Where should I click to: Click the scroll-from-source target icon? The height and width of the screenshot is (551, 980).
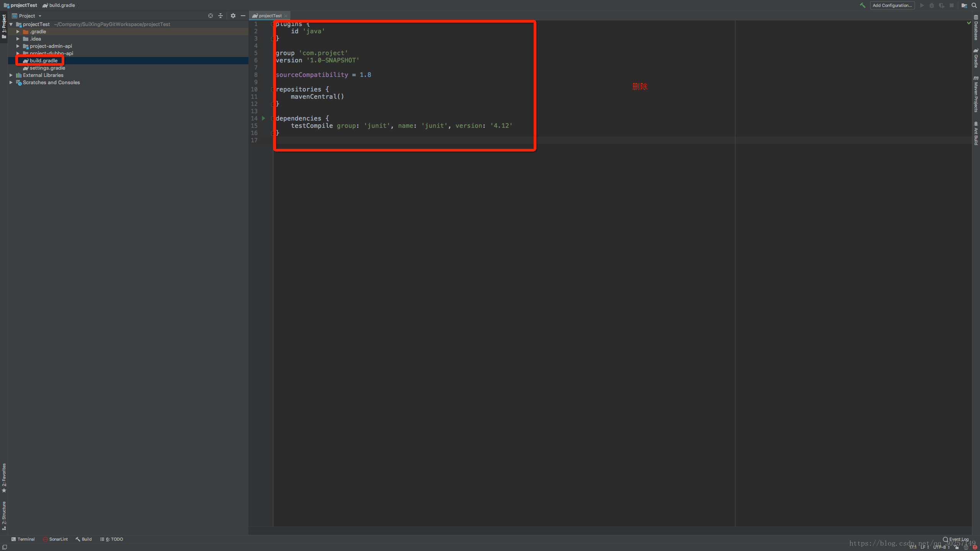click(x=210, y=16)
